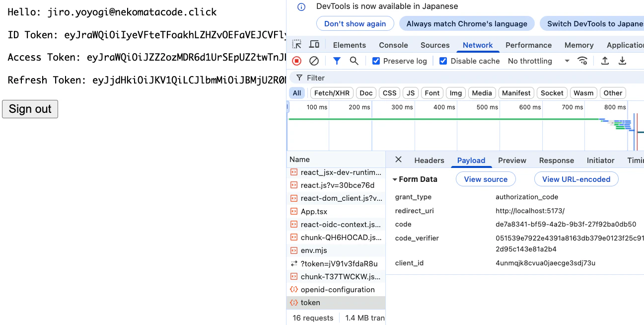
Task: Select the react.js?v=30bce76d request
Action: coord(336,185)
